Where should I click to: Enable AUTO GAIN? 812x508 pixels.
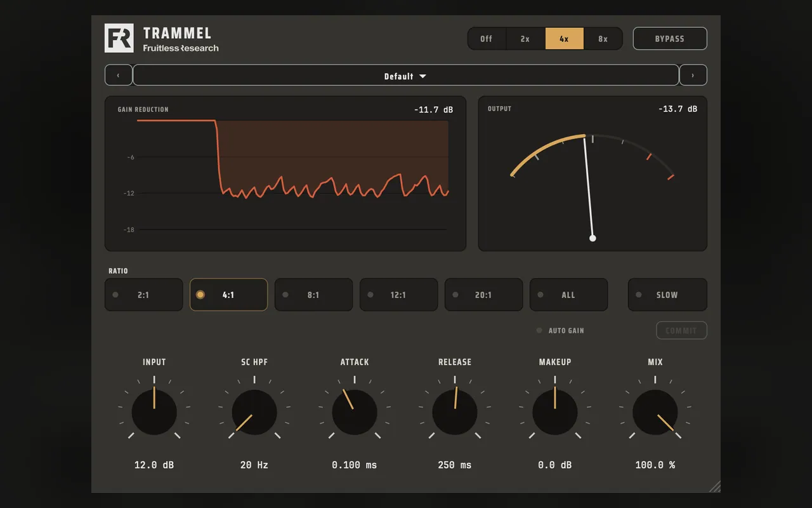coord(561,331)
